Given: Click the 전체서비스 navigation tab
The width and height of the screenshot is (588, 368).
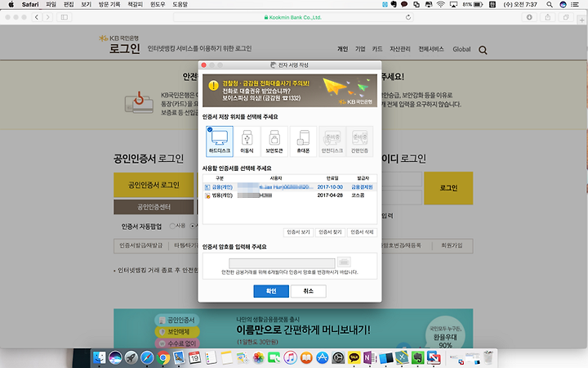Looking at the screenshot, I should point(431,49).
